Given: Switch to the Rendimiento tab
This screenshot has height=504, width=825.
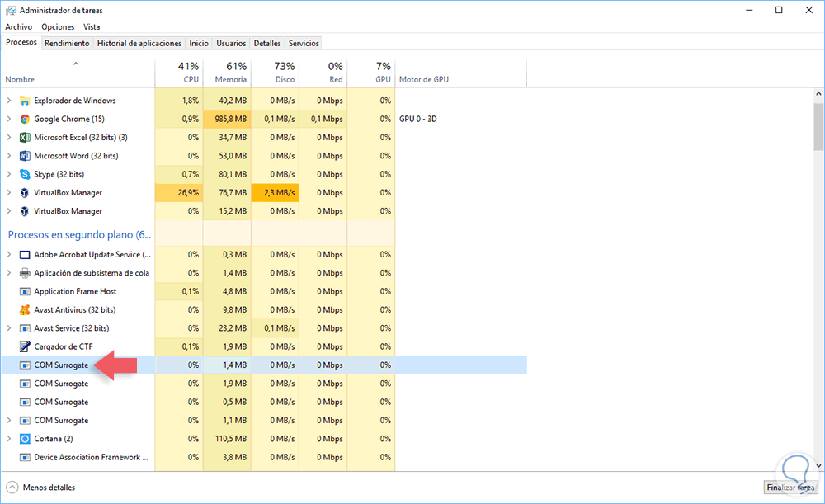Looking at the screenshot, I should [x=67, y=43].
